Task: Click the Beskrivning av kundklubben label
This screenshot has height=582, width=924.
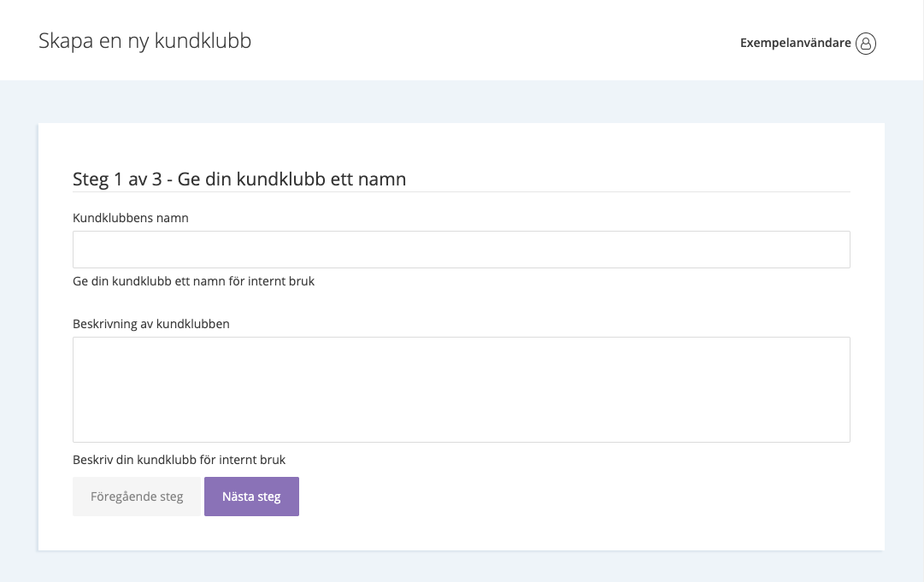Action: click(x=150, y=324)
